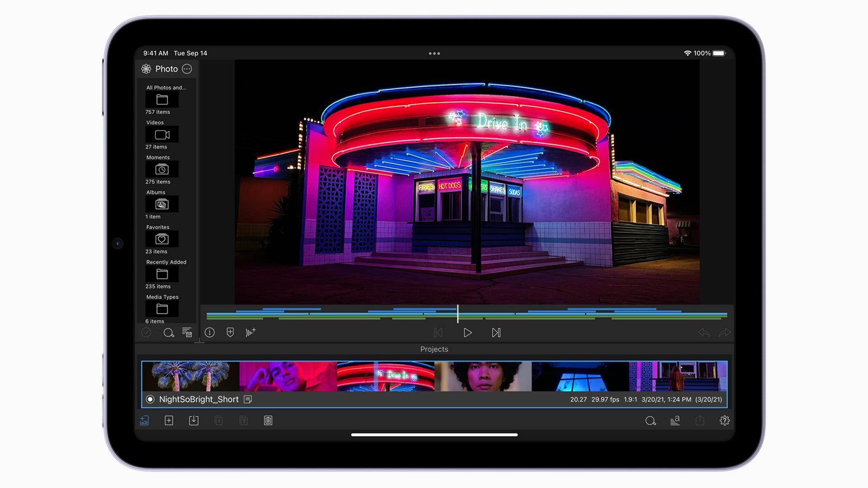Screen dimensions: 868x488
Task: Click the add marker shield icon
Action: (230, 333)
